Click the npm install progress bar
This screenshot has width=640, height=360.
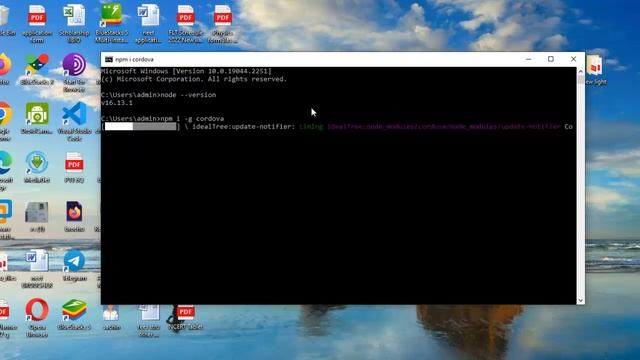pyautogui.click(x=141, y=127)
